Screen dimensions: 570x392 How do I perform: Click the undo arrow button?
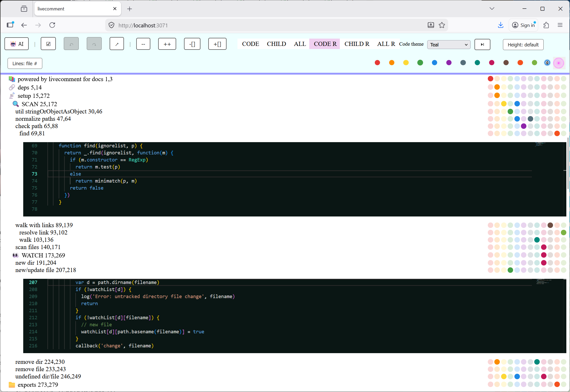(71, 44)
